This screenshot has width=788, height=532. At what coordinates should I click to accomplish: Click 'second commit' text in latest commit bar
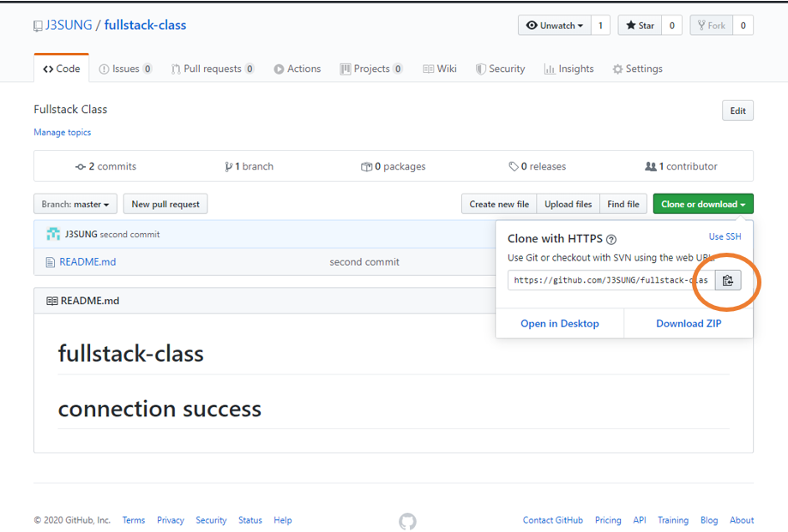pos(129,235)
